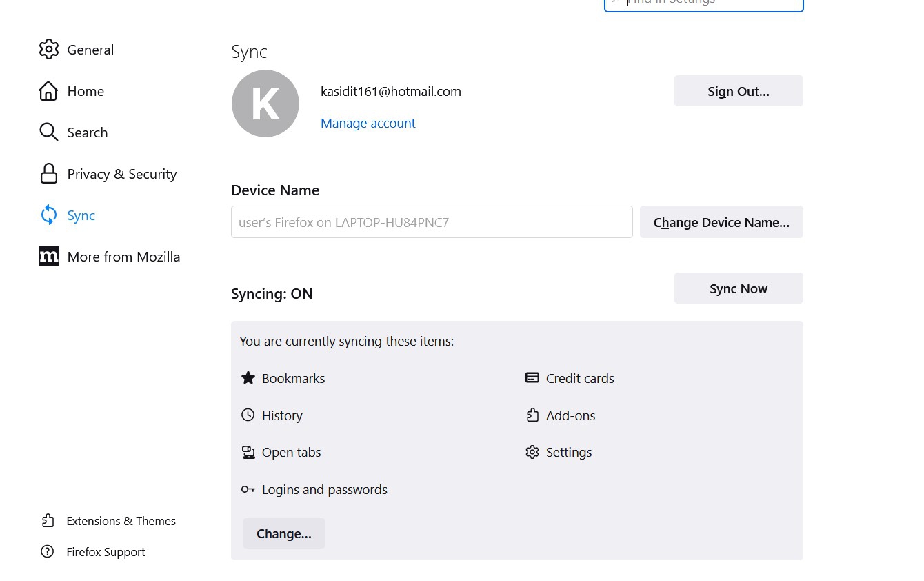Open the Firefox Support link
The width and height of the screenshot is (924, 581).
(x=106, y=552)
